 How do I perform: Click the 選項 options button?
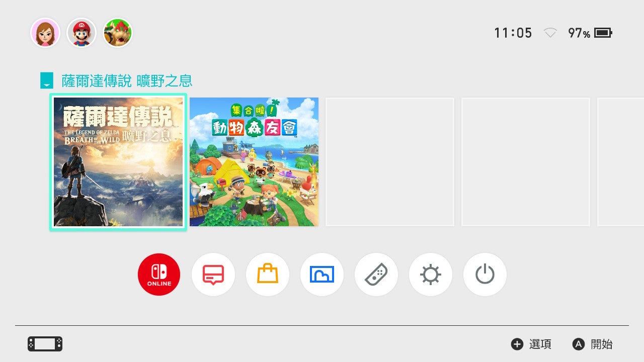tap(531, 344)
